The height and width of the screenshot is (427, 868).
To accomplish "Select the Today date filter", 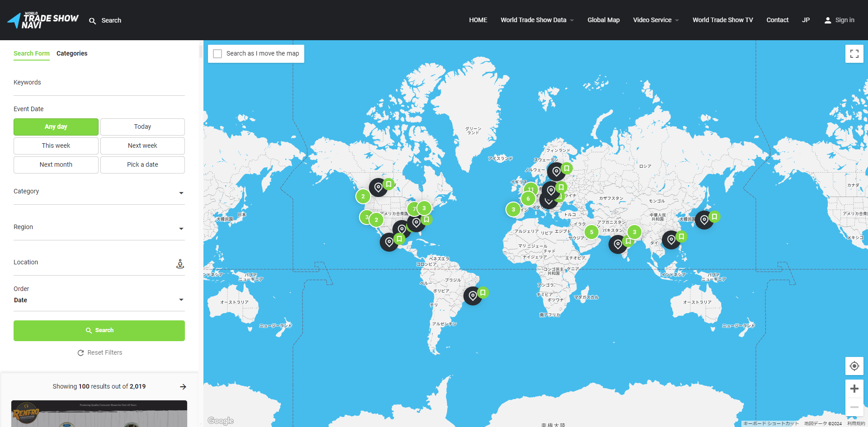I will coord(142,127).
